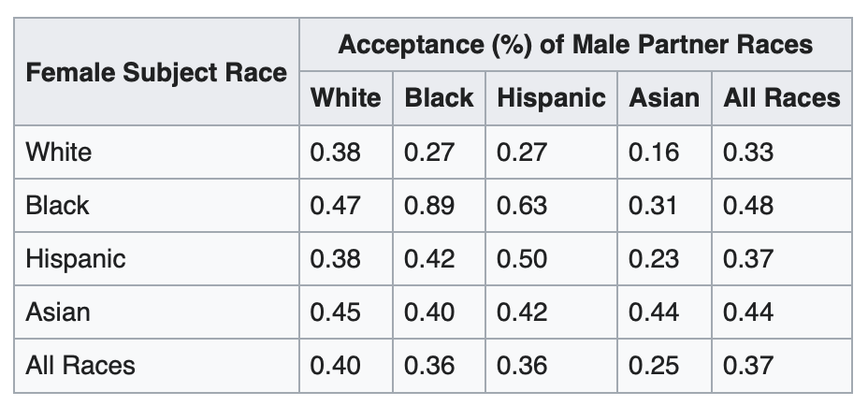The height and width of the screenshot is (406, 868).
Task: Select the 0.50 cell in the Hispanic row
Action: 522,258
